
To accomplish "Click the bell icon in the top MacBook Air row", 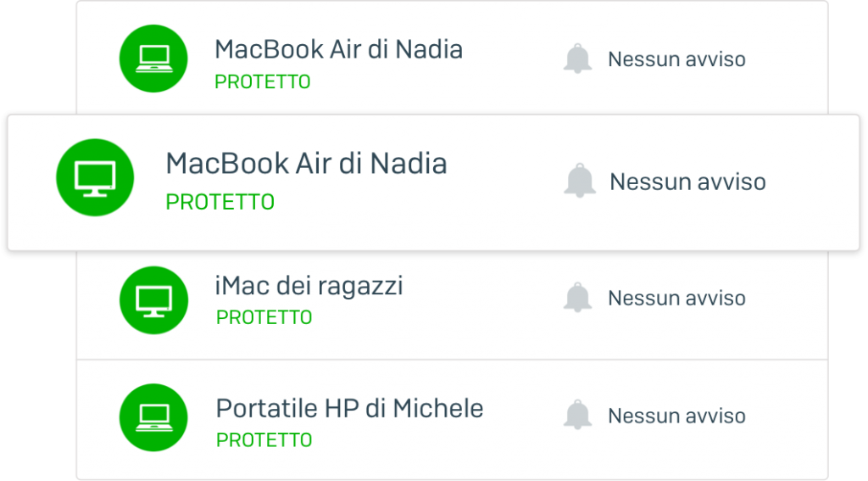I will [577, 59].
